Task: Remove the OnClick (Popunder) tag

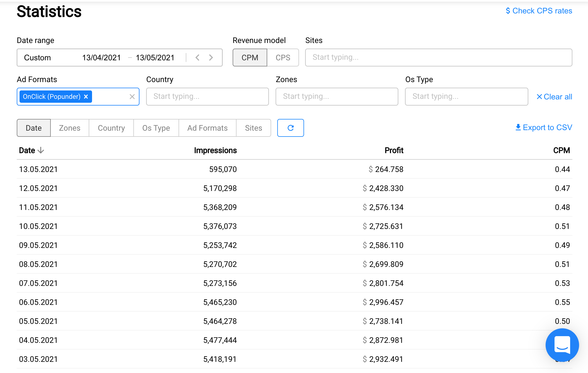Action: [x=86, y=97]
